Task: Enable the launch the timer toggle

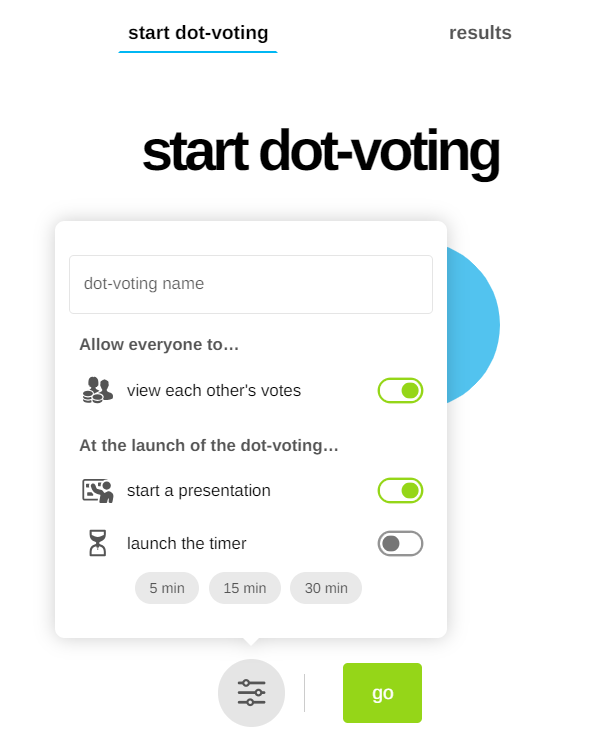Action: (400, 544)
